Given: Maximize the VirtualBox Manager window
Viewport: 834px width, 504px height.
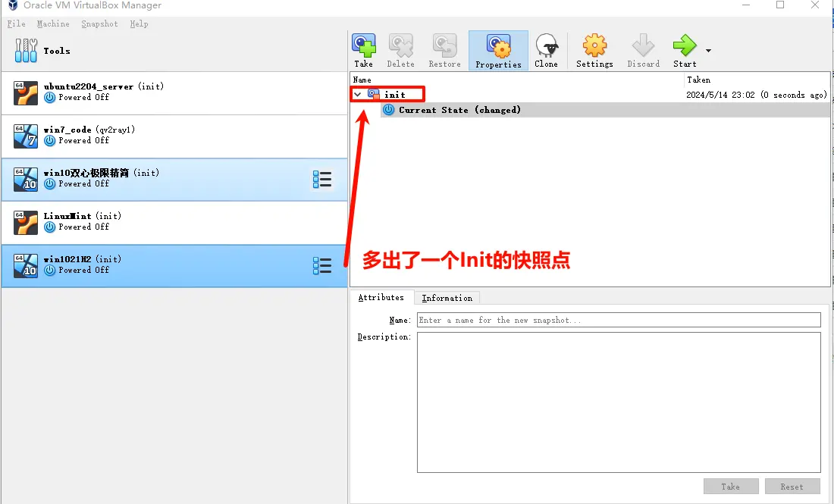Looking at the screenshot, I should tap(780, 5).
